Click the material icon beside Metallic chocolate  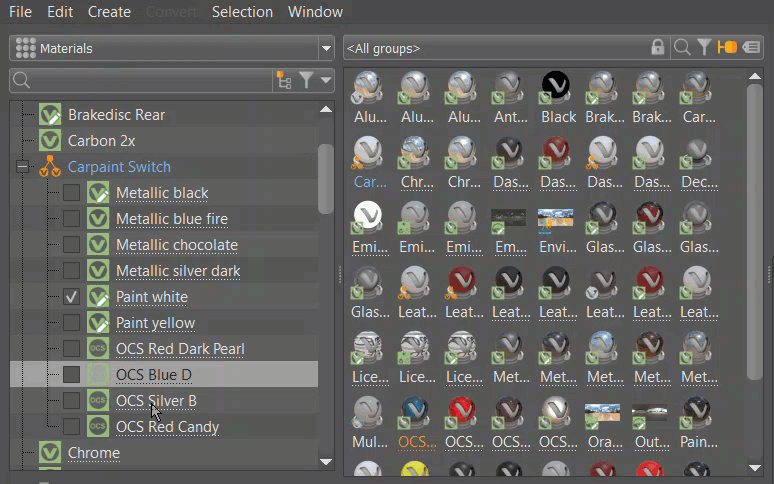pyautogui.click(x=98, y=245)
